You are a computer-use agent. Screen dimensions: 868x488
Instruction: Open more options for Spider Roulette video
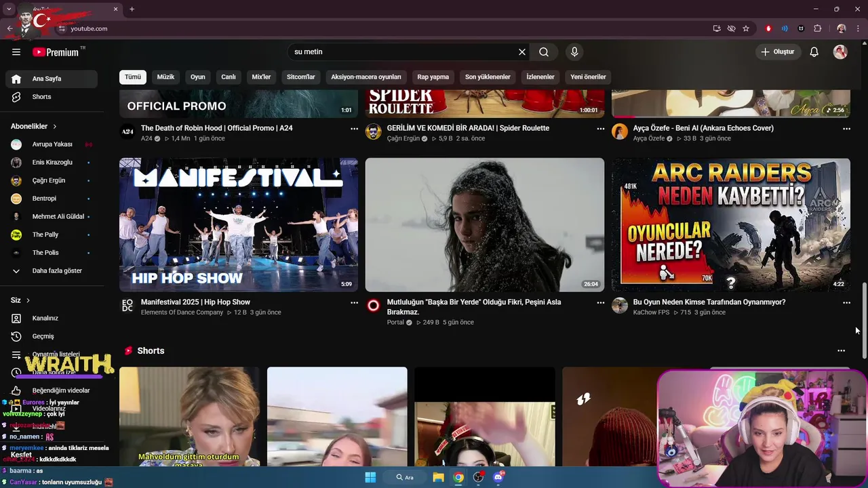click(x=600, y=128)
